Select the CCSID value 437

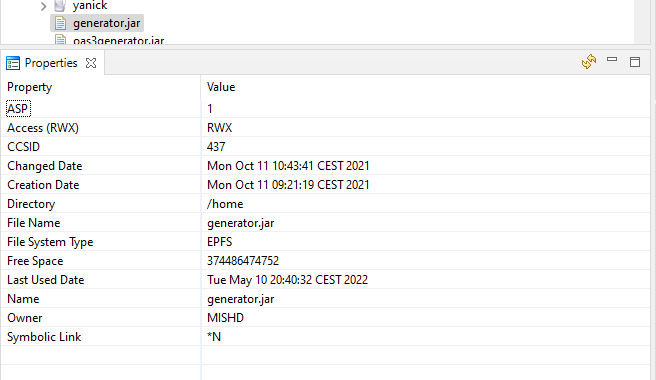coord(216,147)
